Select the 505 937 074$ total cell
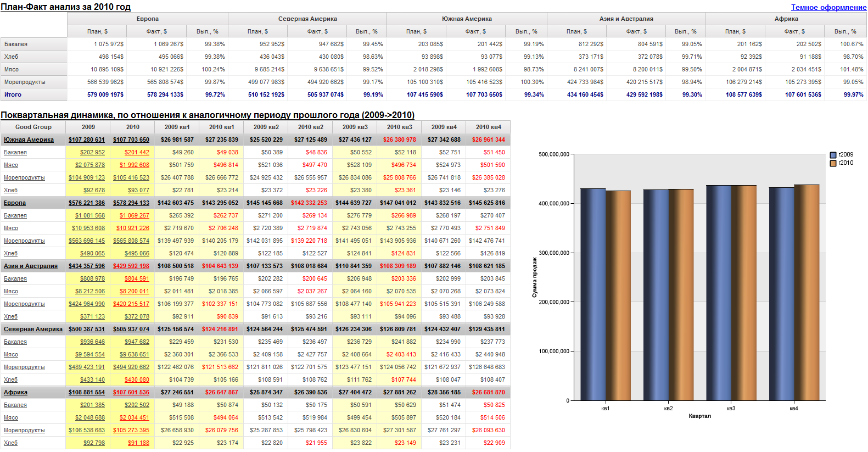868x452 pixels. (317, 94)
